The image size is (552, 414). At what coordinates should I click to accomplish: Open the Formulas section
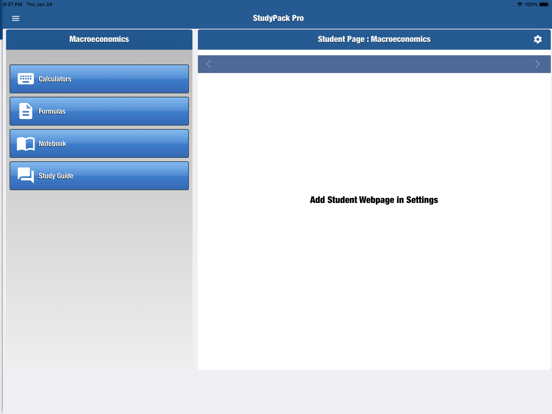pyautogui.click(x=99, y=111)
